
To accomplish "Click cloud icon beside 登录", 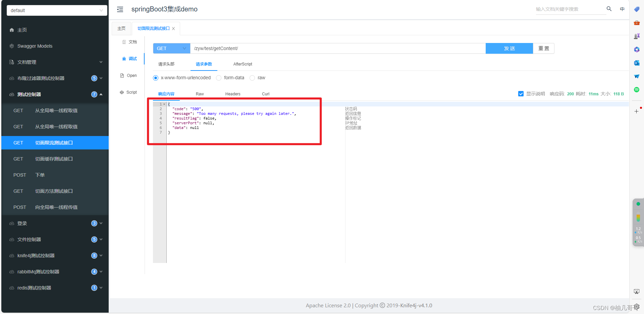I will 12,223.
